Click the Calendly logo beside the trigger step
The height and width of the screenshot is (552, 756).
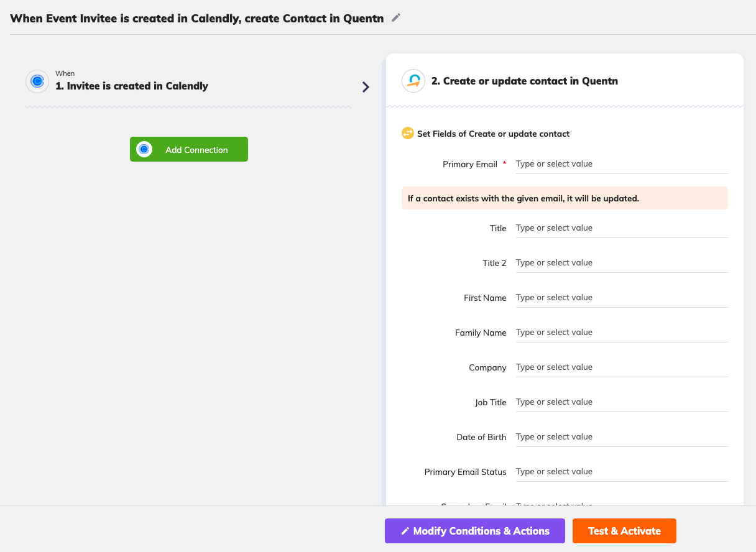point(37,81)
